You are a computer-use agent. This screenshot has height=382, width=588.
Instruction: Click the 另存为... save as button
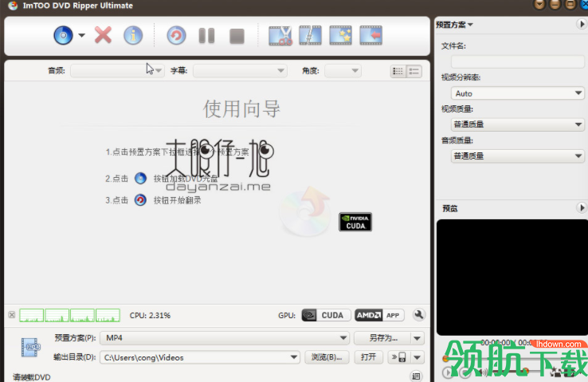coord(382,338)
